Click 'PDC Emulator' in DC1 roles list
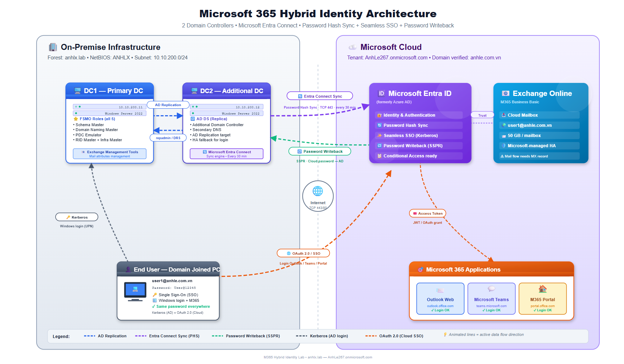Screen dimensions: 624x364 [x=88, y=135]
